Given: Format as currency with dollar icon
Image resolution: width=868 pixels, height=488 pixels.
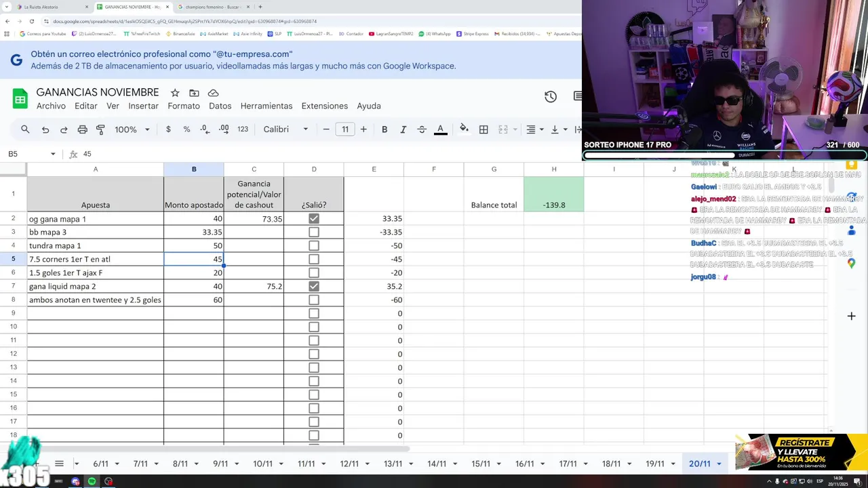Looking at the screenshot, I should [x=168, y=129].
